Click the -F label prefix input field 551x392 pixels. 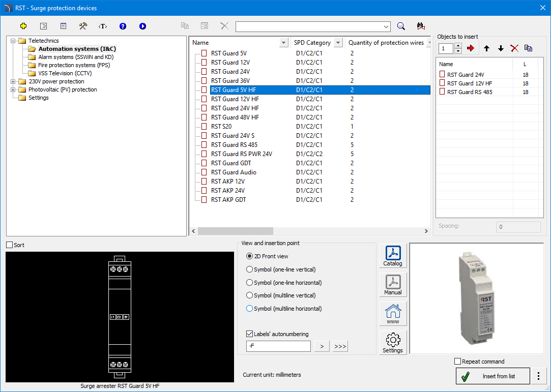tap(278, 346)
